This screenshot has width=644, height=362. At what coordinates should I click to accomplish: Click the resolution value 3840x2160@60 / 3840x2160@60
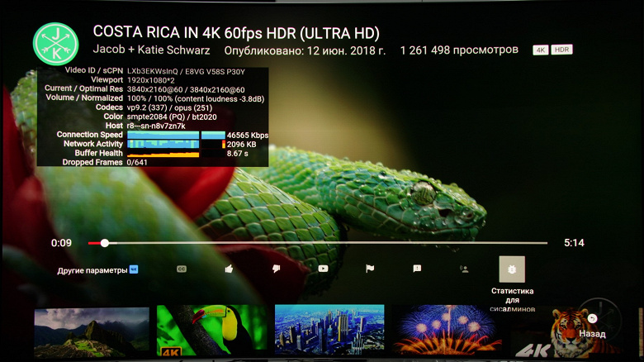(x=186, y=90)
